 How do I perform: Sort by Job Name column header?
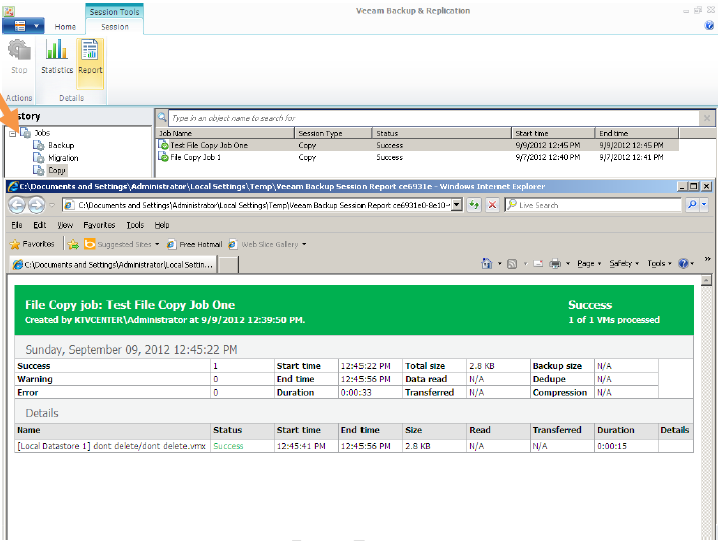[x=225, y=133]
